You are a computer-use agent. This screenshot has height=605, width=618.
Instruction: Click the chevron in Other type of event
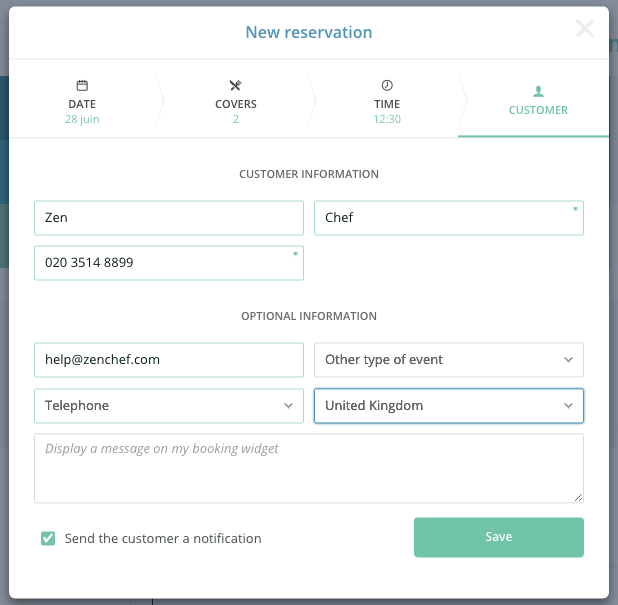tap(568, 359)
